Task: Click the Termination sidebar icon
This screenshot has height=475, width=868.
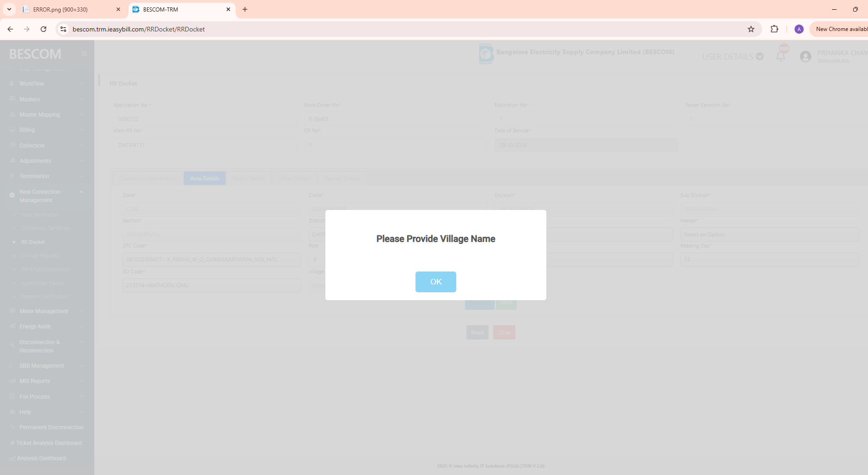Action: click(x=12, y=176)
